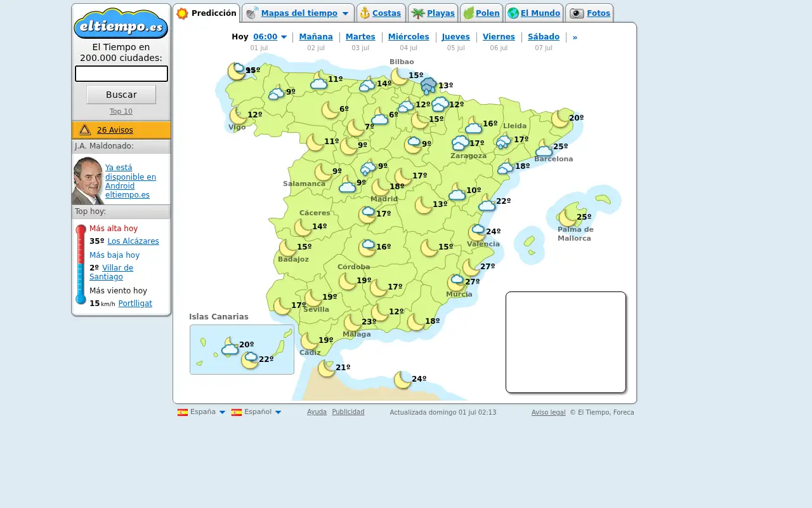Open the Villar de Santiago link
The image size is (812, 508).
(x=112, y=272)
